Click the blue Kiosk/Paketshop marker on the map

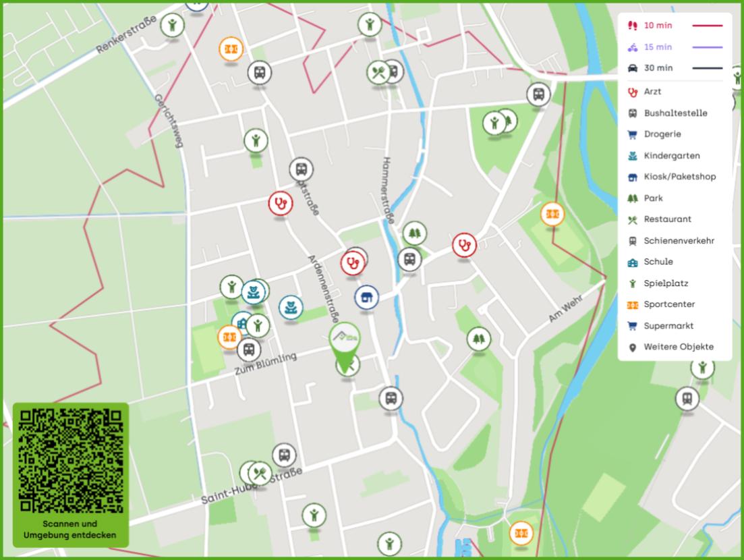pos(367,298)
